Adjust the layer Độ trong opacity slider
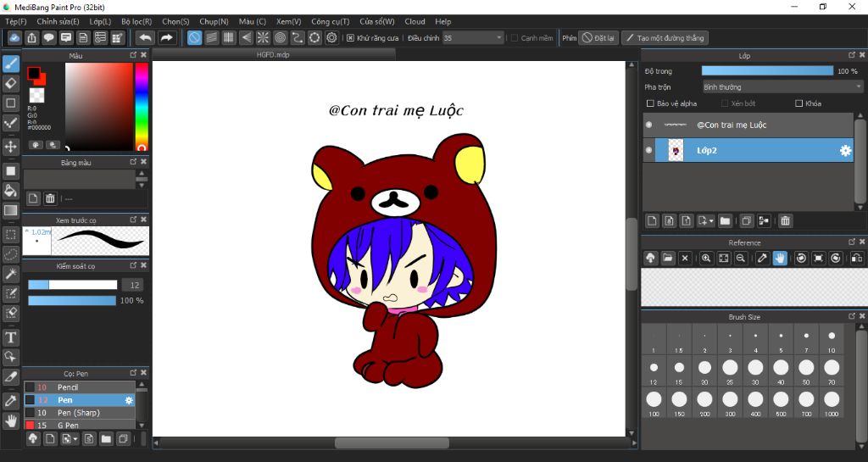Image resolution: width=868 pixels, height=462 pixels. [767, 71]
